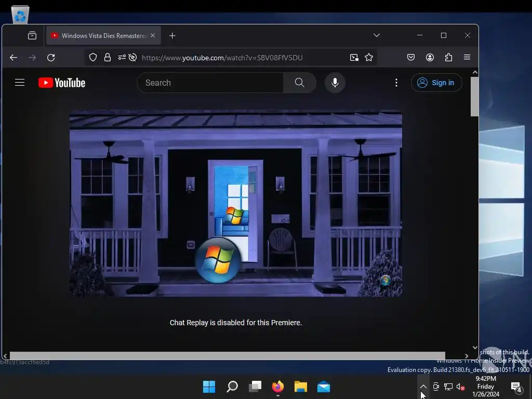
Task: Open taskbar Search
Action: click(232, 387)
